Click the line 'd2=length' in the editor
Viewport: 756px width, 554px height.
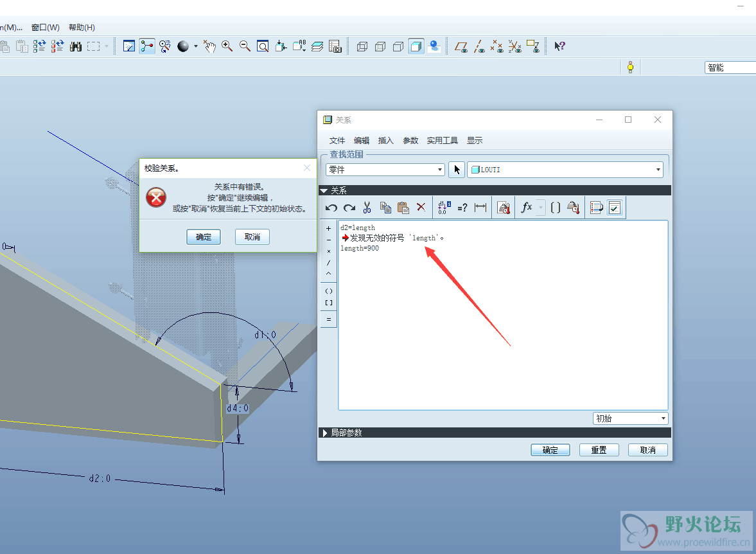point(358,228)
